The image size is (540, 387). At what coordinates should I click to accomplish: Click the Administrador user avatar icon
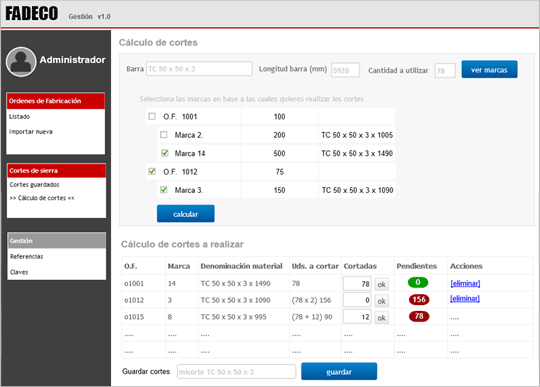pyautogui.click(x=21, y=62)
